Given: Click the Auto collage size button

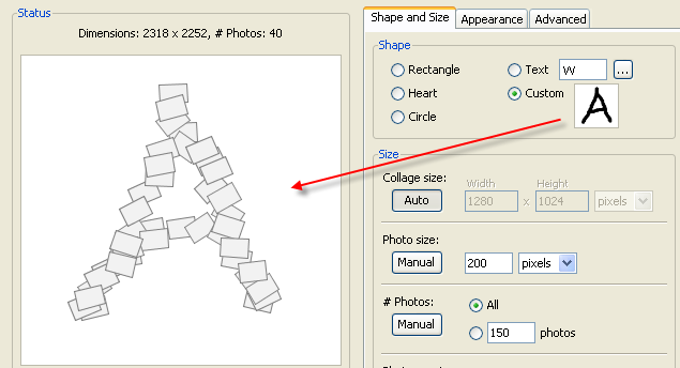Looking at the screenshot, I should [x=417, y=201].
